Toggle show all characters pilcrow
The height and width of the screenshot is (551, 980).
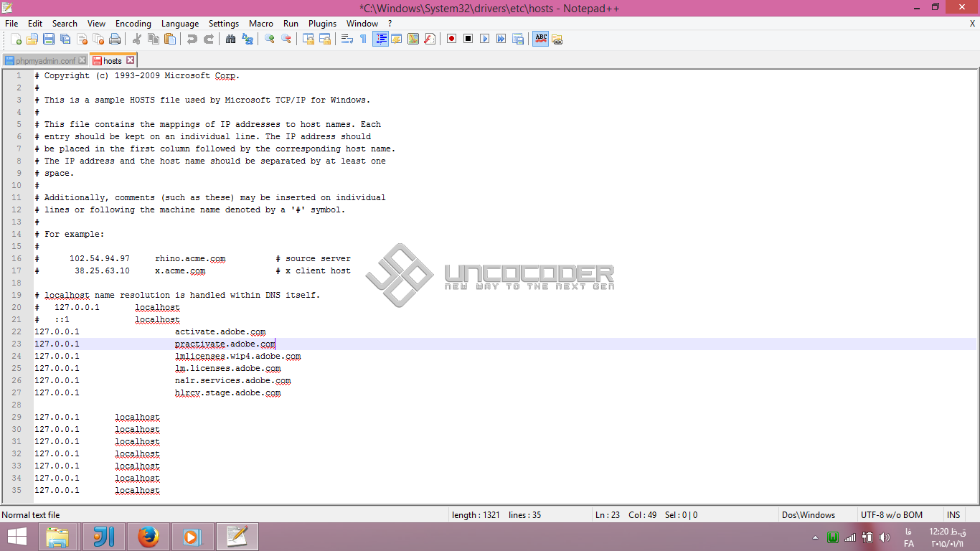pyautogui.click(x=363, y=39)
